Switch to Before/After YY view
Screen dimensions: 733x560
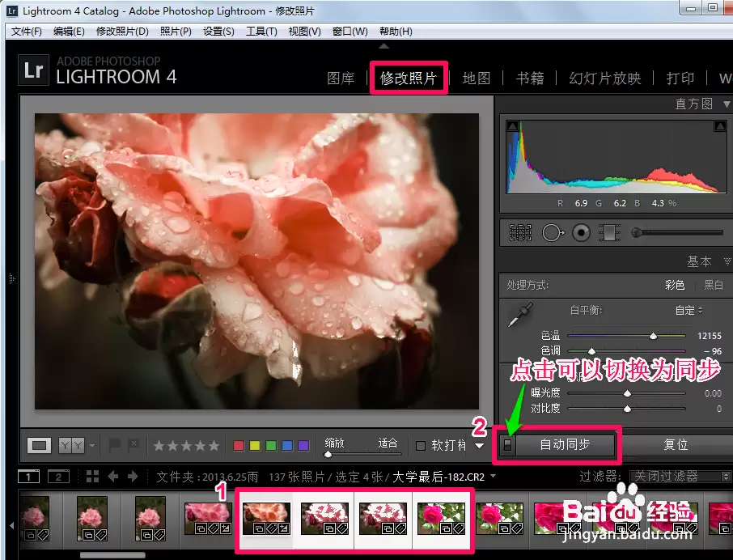[x=71, y=445]
